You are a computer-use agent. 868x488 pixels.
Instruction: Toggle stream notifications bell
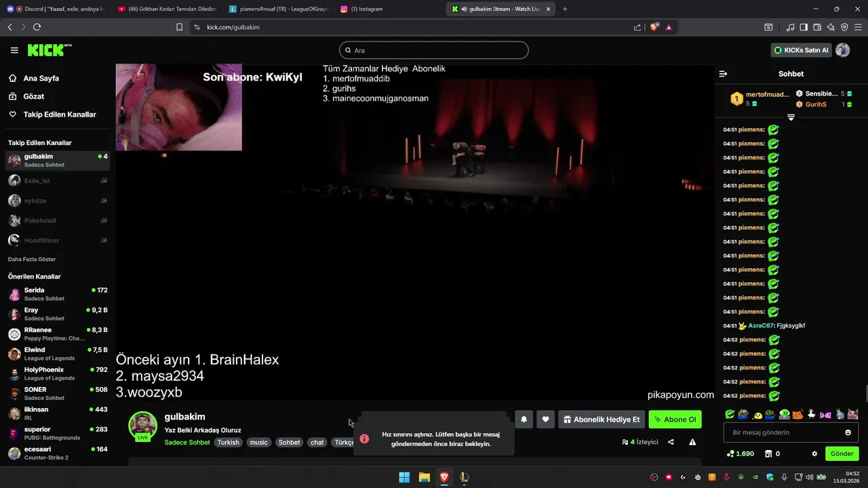(x=524, y=420)
